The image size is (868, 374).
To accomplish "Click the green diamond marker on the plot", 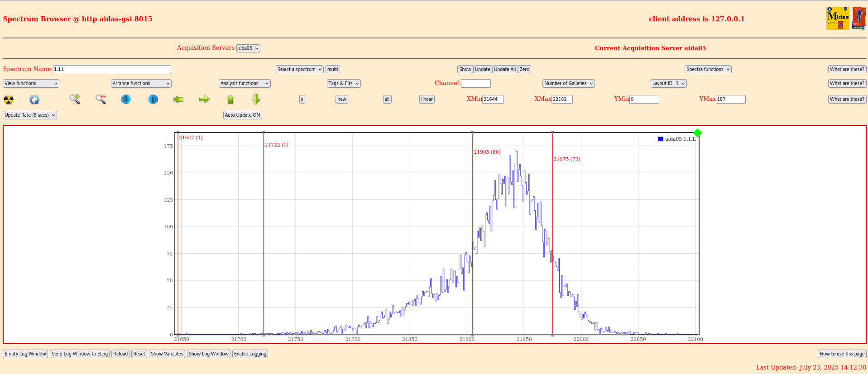I will click(x=698, y=133).
